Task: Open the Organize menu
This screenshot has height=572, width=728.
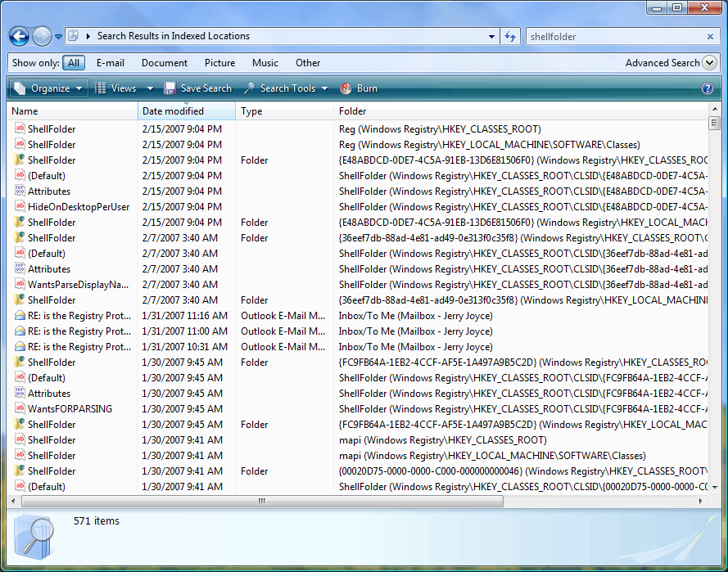Action: click(48, 88)
